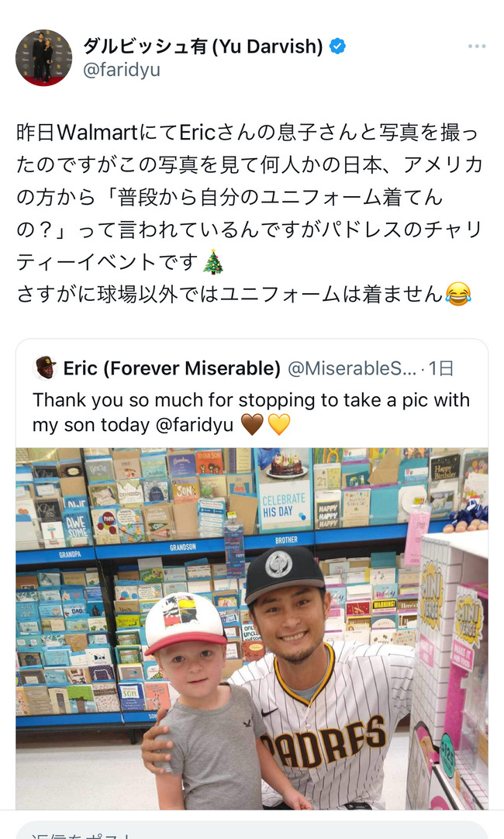The height and width of the screenshot is (839, 504).
Task: Open the @MiserableS... handle in quoted post
Action: pos(352,368)
